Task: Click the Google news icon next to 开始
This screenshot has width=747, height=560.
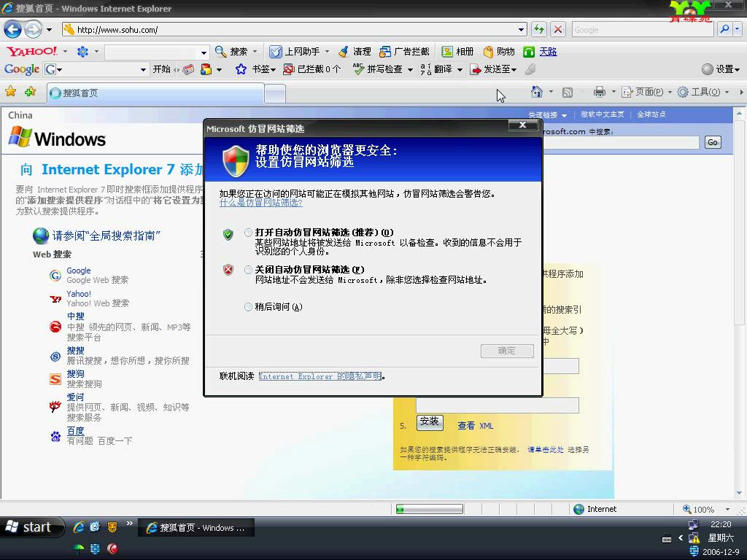Action: click(189, 69)
